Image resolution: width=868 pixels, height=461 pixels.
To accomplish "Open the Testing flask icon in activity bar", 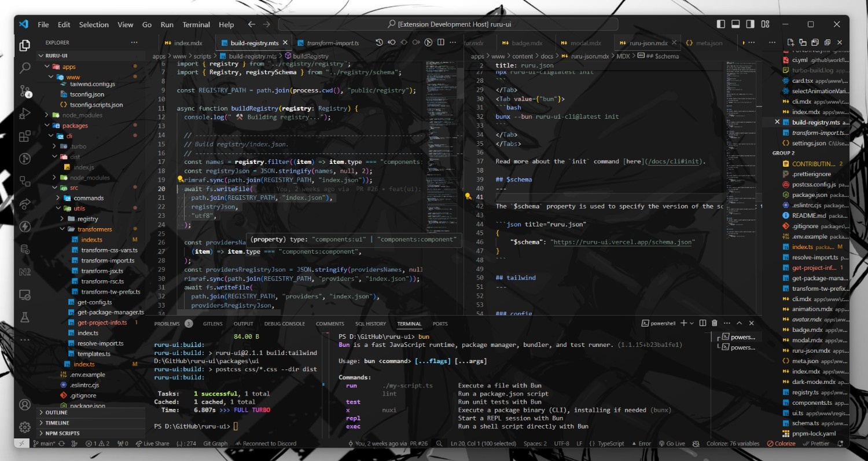I will [25, 317].
